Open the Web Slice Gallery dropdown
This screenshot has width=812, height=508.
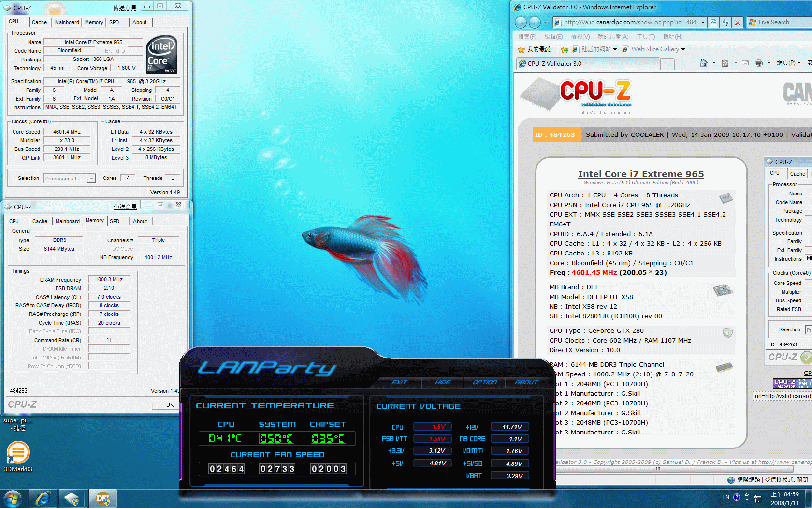[683, 49]
